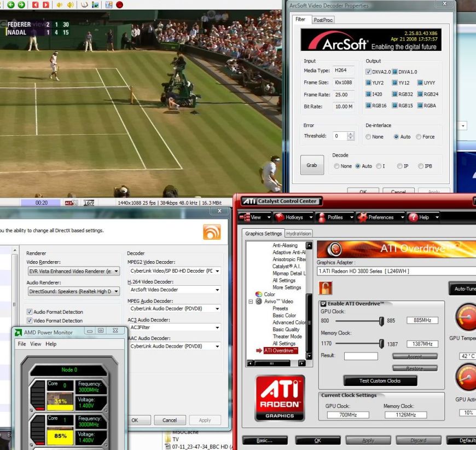The height and width of the screenshot is (450, 476).
Task: Click the Discard button in Catalyst
Action: coord(419,440)
